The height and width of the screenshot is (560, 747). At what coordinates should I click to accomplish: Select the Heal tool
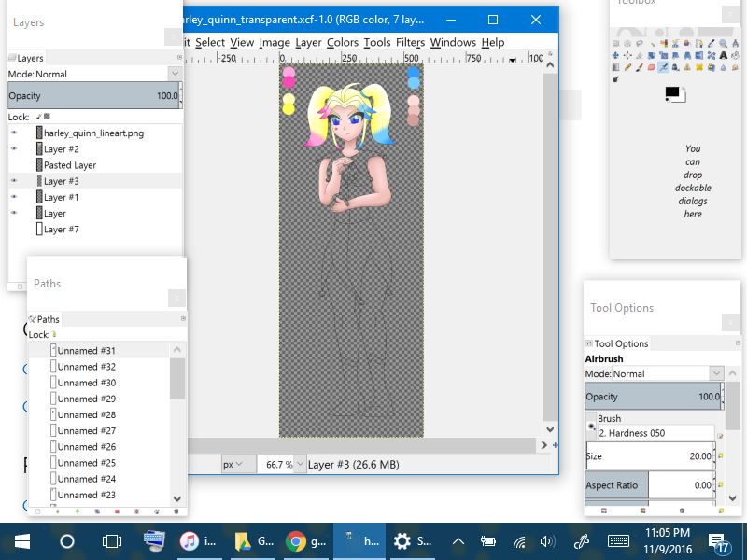click(699, 67)
